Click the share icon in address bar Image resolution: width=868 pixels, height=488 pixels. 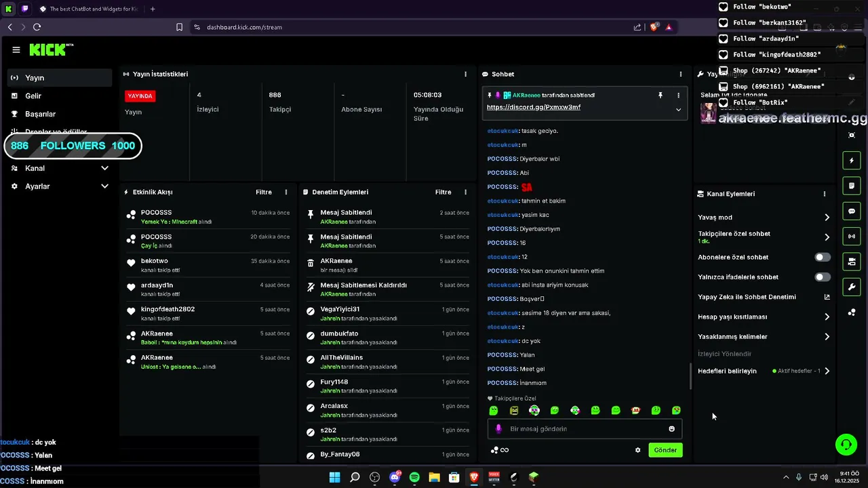point(637,27)
